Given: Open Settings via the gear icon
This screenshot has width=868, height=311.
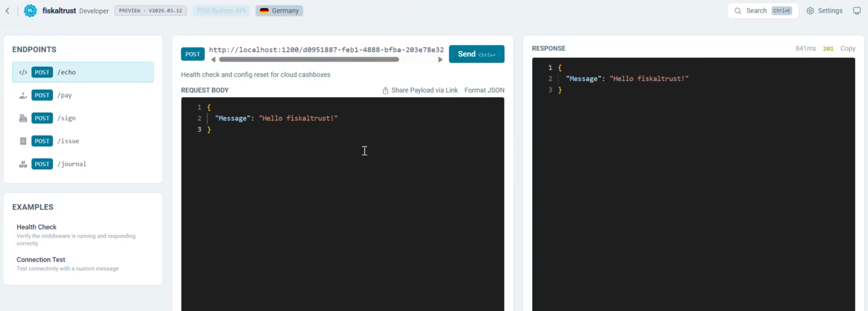Looking at the screenshot, I should 810,11.
